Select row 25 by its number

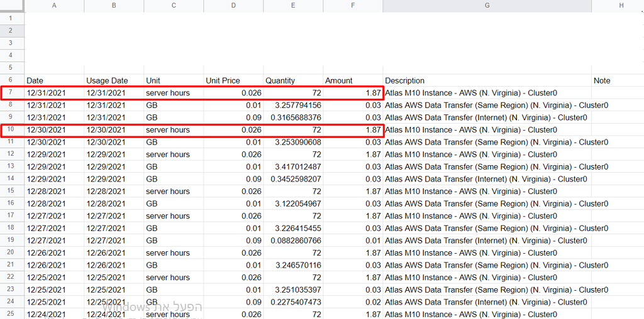click(11, 314)
